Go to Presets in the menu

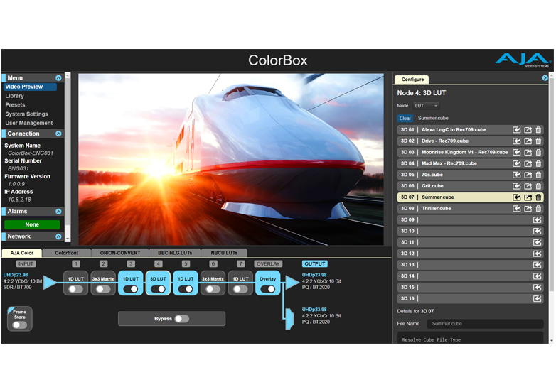click(x=15, y=105)
